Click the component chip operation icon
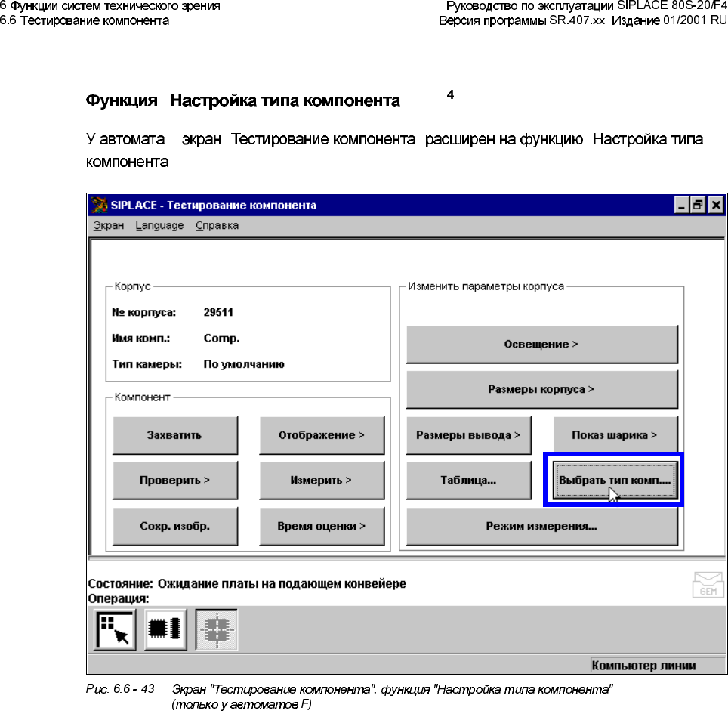 coord(165,629)
